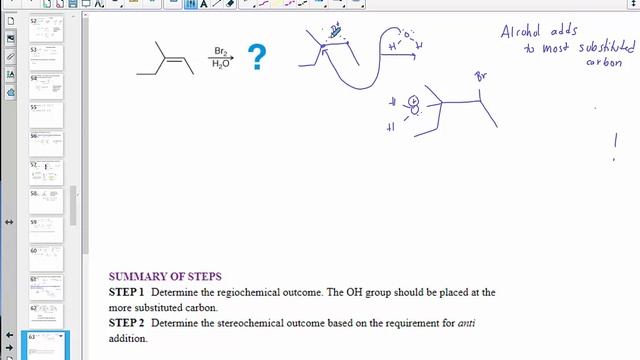Open the Add-ons sidebar tab
Screen dimensions: 640x360
pos(11,93)
